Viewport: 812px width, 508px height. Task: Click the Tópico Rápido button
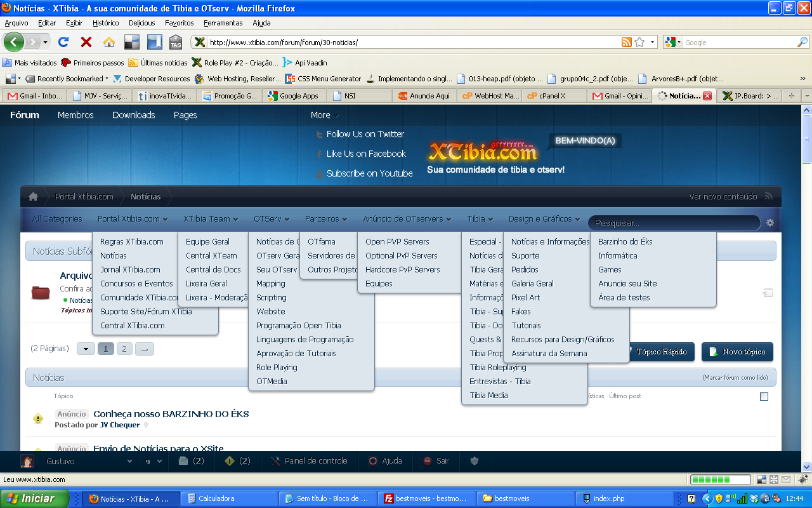pyautogui.click(x=658, y=352)
